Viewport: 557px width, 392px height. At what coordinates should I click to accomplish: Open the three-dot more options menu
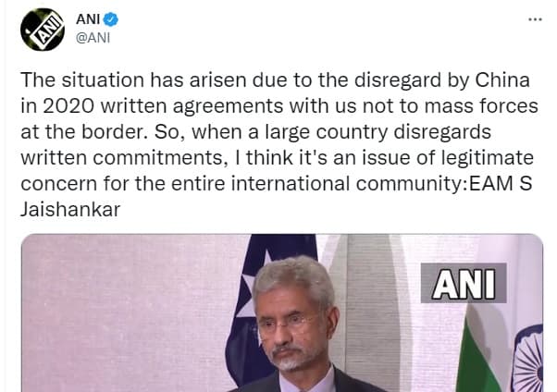point(535,19)
